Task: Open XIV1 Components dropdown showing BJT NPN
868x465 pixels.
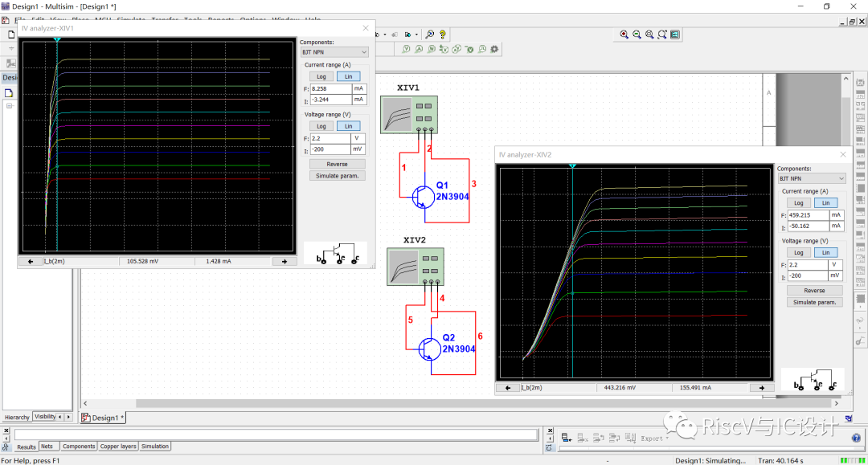Action: tap(334, 52)
